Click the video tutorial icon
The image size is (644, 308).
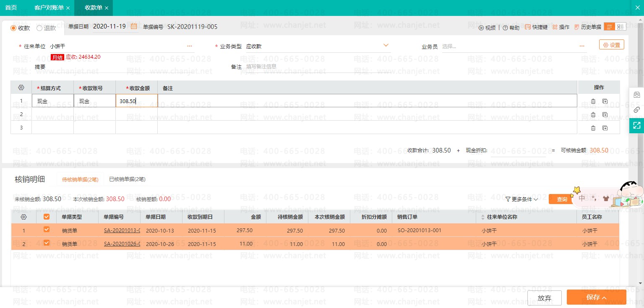481,28
